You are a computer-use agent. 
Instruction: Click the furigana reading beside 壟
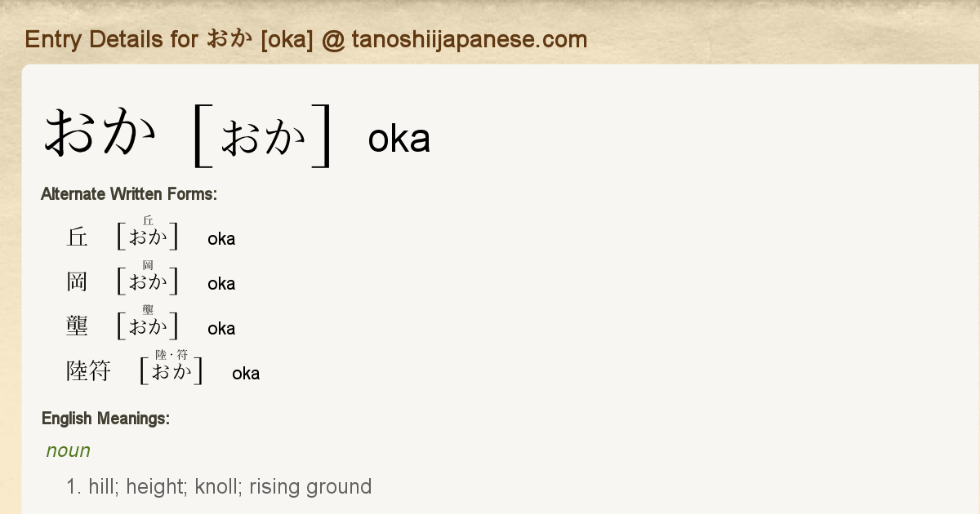[148, 326]
